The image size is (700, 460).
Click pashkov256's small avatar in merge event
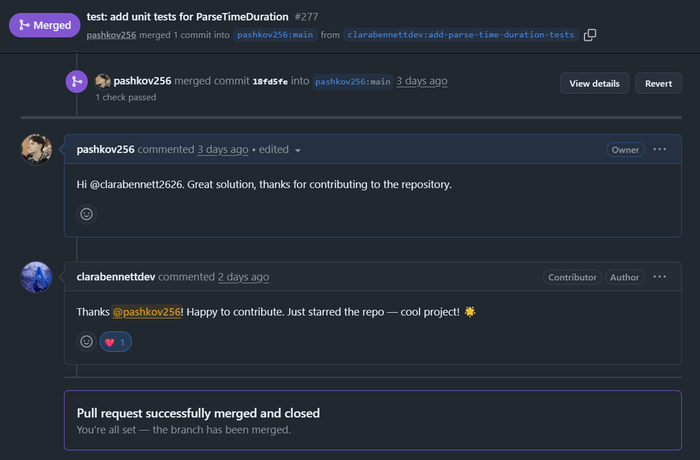[x=102, y=81]
